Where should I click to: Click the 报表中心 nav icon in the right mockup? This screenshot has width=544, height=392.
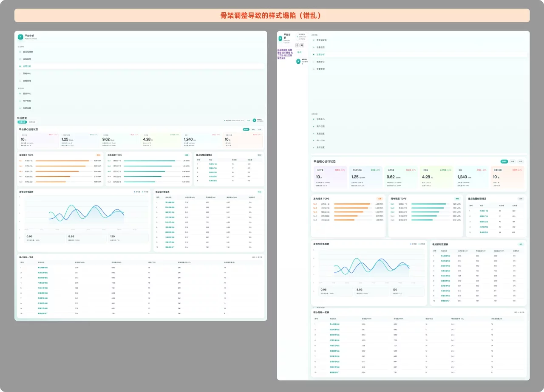[x=314, y=119]
